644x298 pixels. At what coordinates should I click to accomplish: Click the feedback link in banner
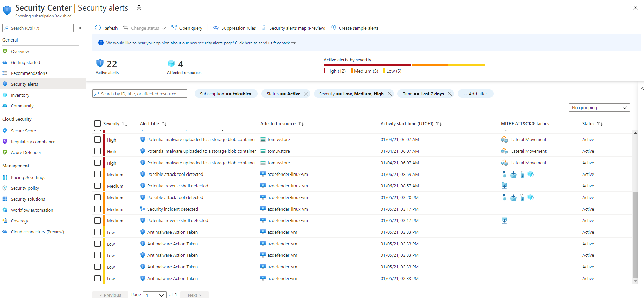(x=198, y=43)
